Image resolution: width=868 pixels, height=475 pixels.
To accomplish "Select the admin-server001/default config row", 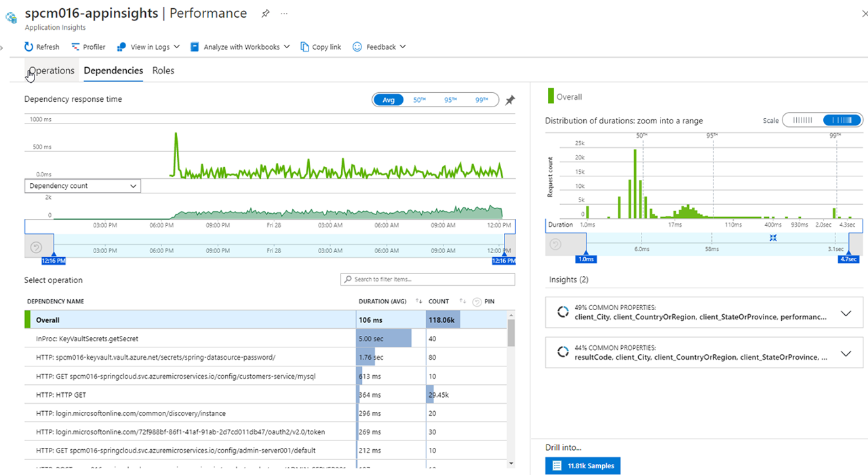I will [265, 450].
